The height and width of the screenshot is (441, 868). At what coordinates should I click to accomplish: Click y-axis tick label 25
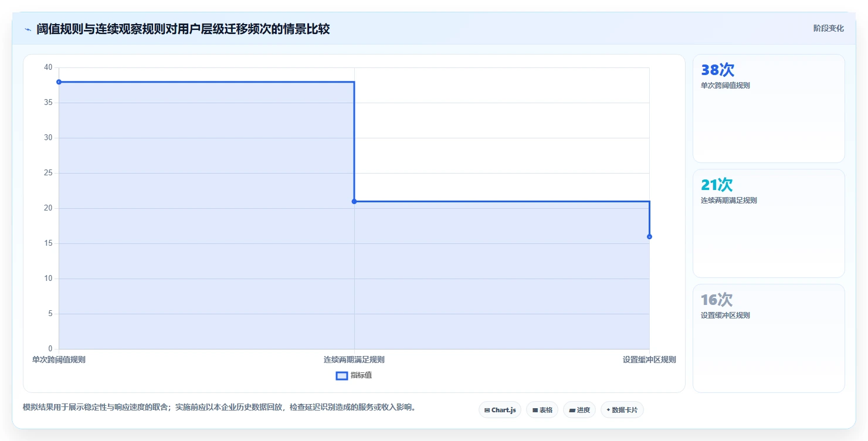pos(48,173)
